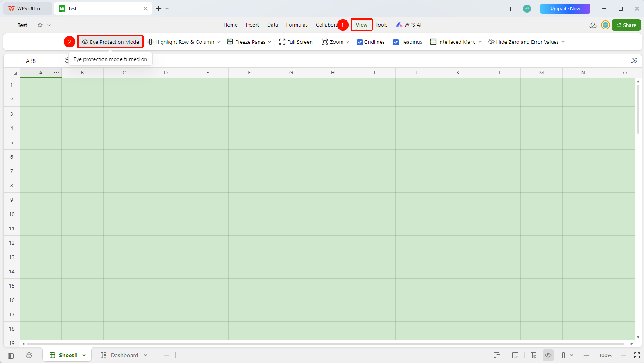Viewport: 644px width, 363px height.
Task: Click the crosshair highlight icon in status bar
Action: (563, 355)
